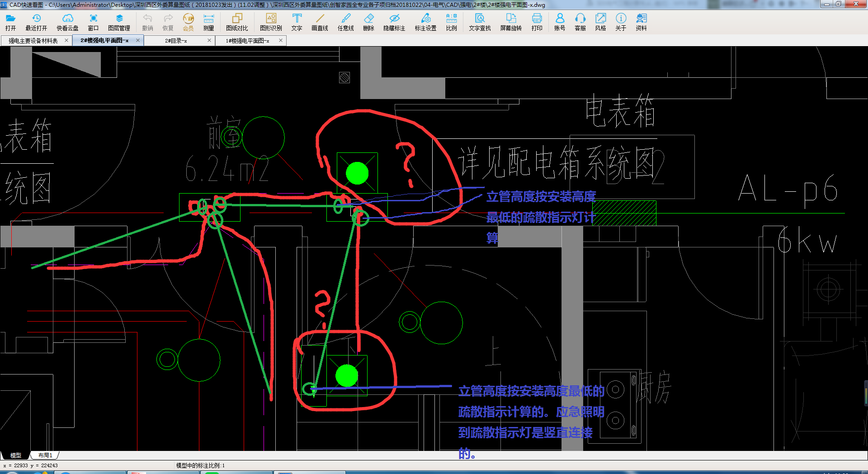Viewport: 868px width, 474px height.
Task: Show recently opened files via 最近打开
Action: [x=36, y=22]
